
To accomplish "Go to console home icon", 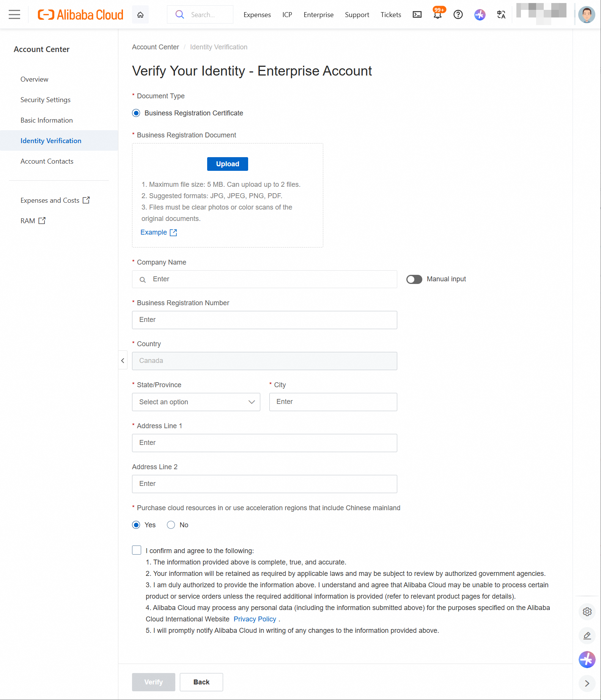I will [x=140, y=14].
